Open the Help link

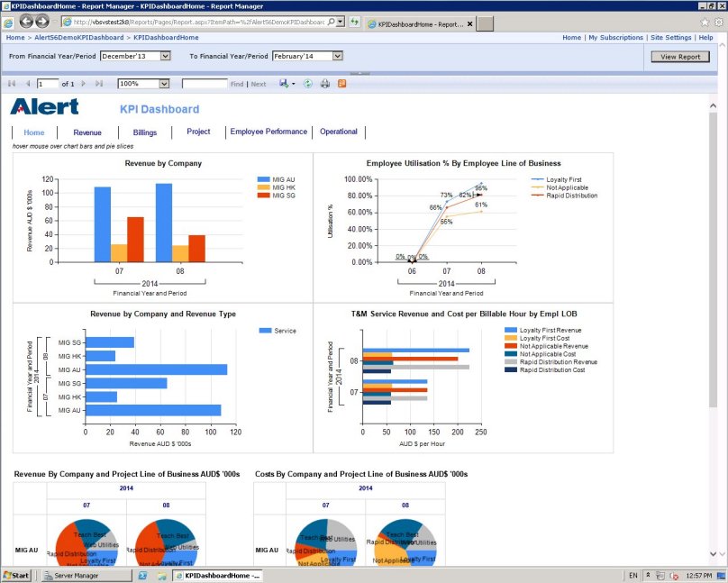click(705, 38)
